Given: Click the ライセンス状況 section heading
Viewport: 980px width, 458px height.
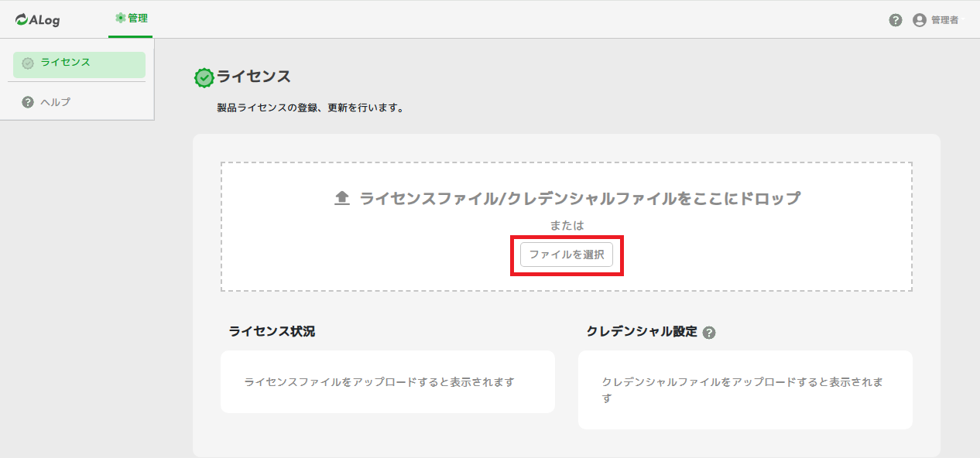Looking at the screenshot, I should click(x=272, y=332).
